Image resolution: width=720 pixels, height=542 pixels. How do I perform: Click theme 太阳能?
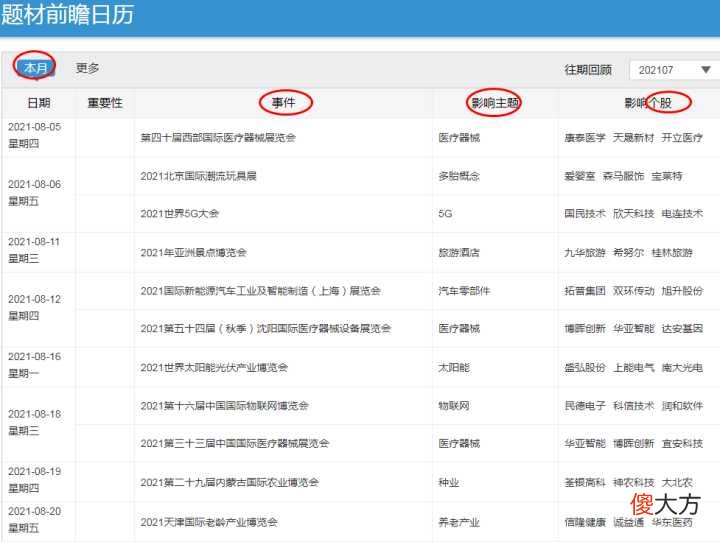[454, 367]
